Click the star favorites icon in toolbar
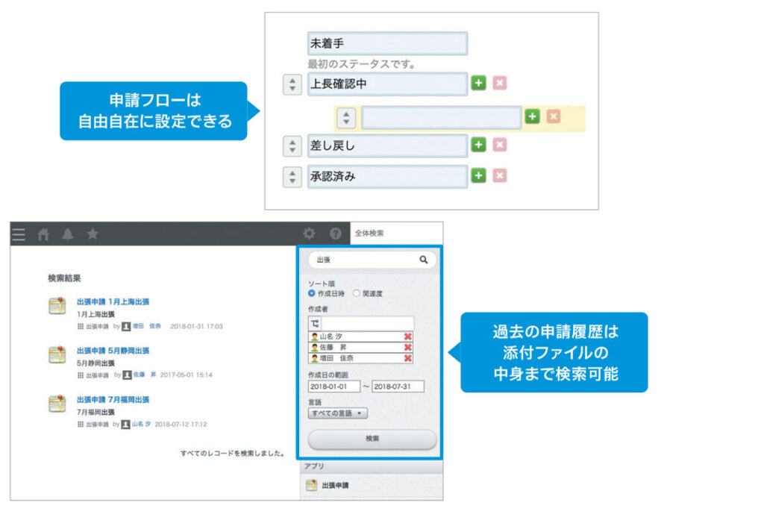 pyautogui.click(x=92, y=233)
